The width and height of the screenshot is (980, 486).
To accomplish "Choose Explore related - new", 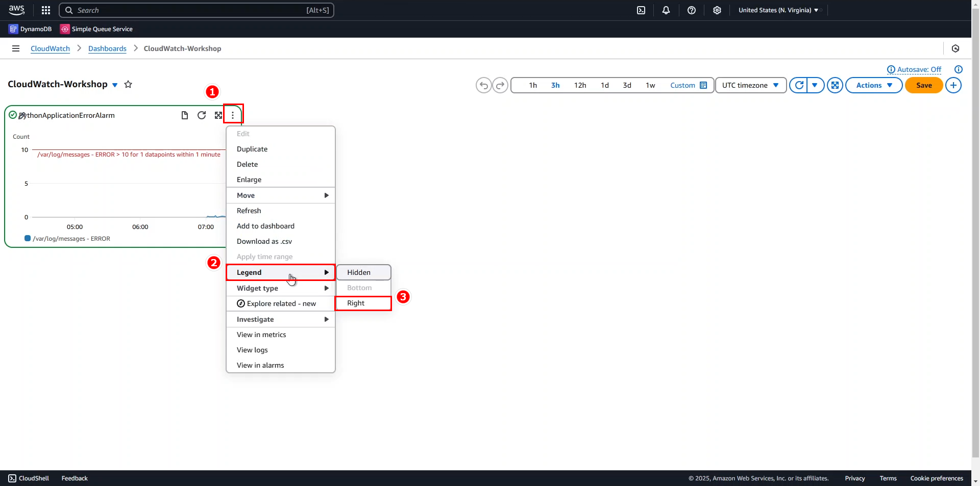I will pos(281,303).
